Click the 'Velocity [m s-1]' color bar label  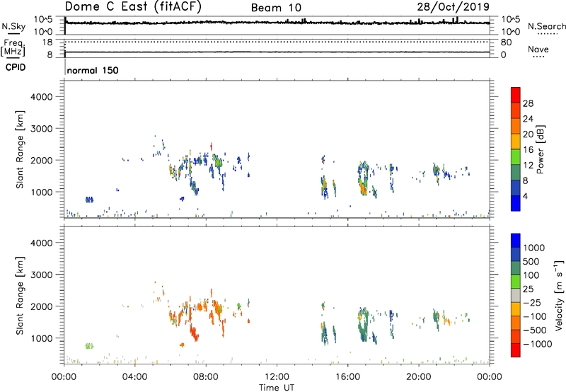point(559,295)
